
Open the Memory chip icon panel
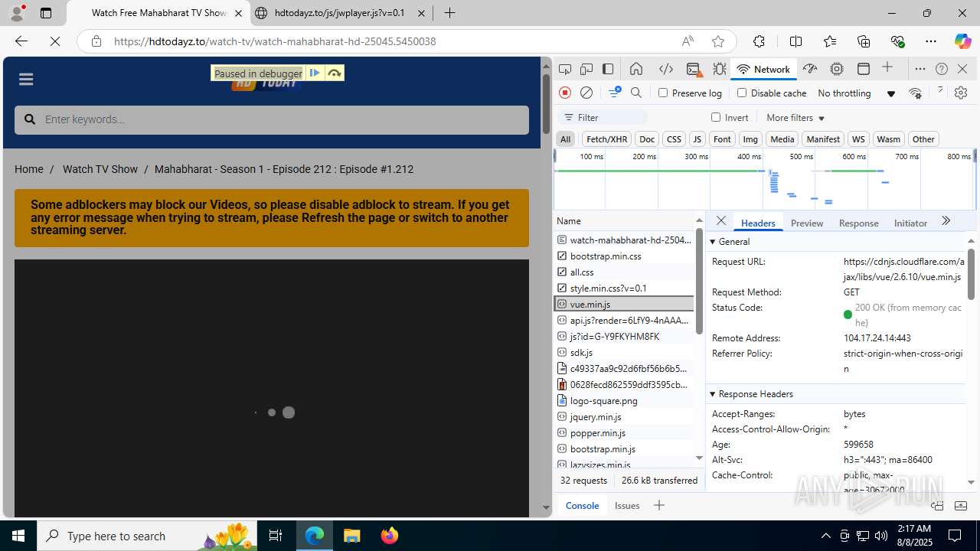point(837,69)
